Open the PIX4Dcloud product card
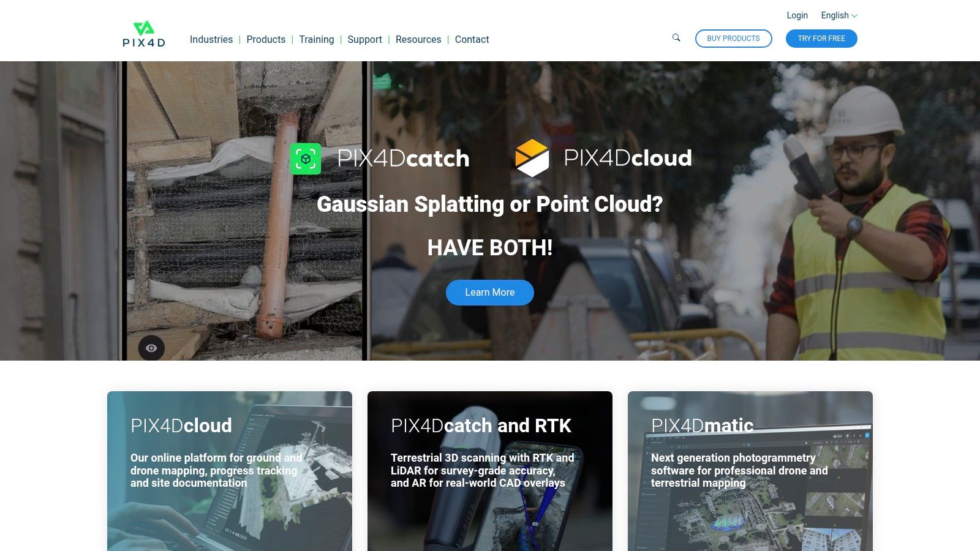This screenshot has height=551, width=980. coord(230,471)
